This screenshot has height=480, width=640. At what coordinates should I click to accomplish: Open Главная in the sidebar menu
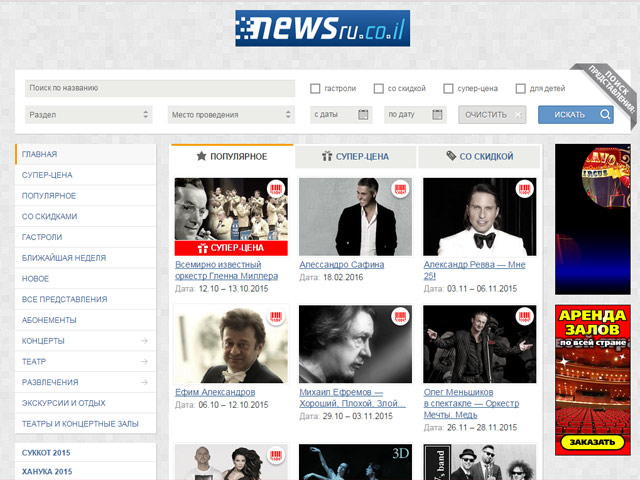pyautogui.click(x=86, y=154)
